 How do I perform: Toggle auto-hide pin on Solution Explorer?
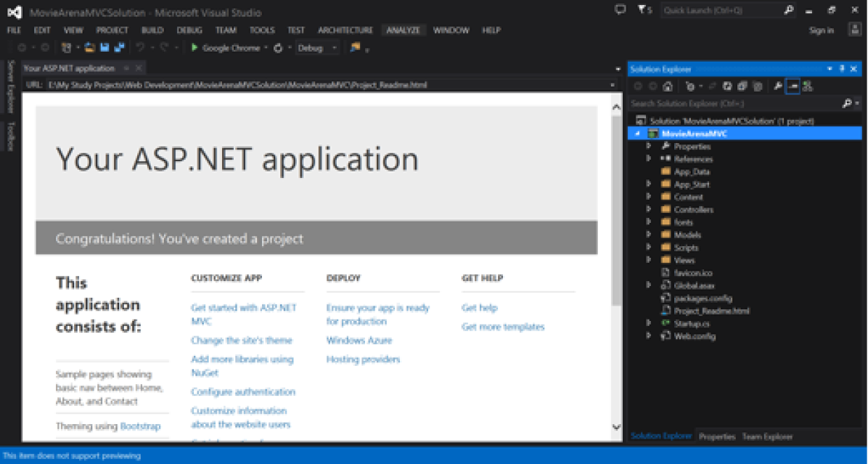(x=842, y=69)
